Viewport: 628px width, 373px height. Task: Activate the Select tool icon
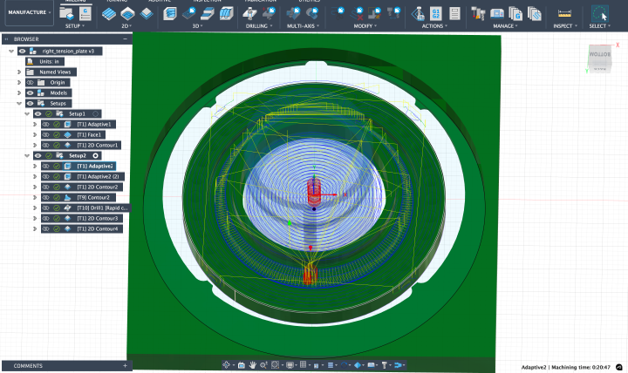click(600, 14)
